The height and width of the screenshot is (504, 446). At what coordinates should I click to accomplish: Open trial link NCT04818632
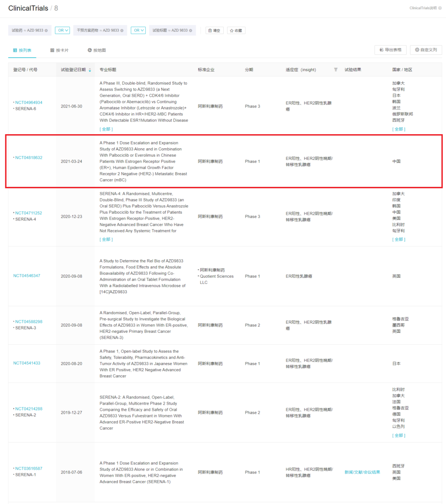pos(28,158)
